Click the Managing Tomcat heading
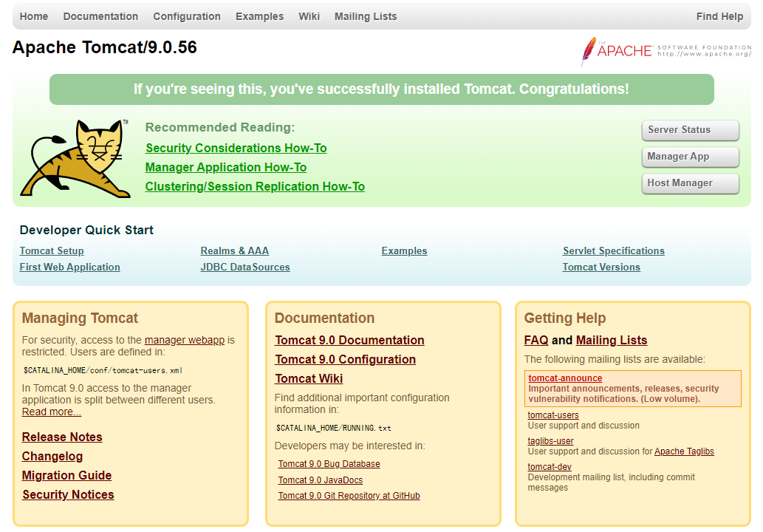This screenshot has width=763, height=532. tap(80, 318)
